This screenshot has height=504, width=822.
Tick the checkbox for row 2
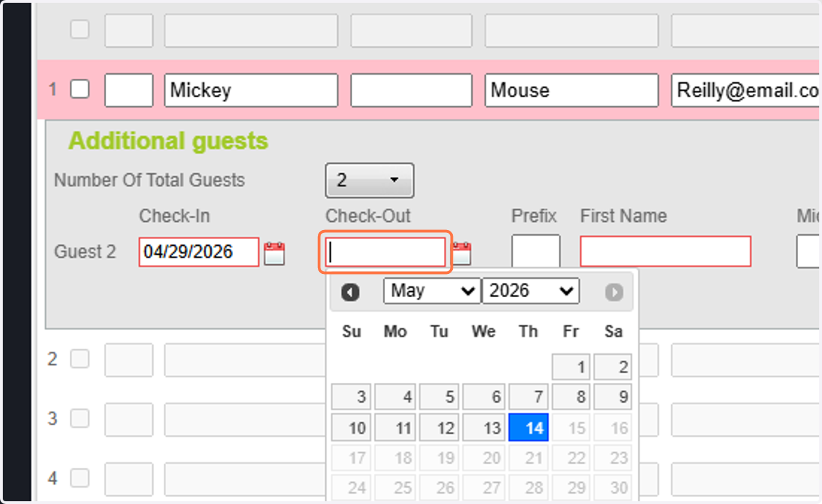coord(80,359)
